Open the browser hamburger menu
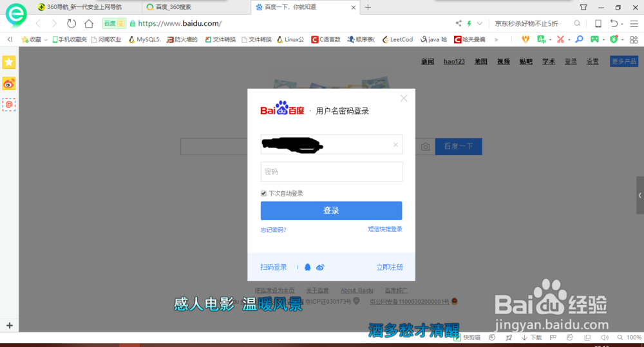644x347 pixels. click(x=634, y=24)
